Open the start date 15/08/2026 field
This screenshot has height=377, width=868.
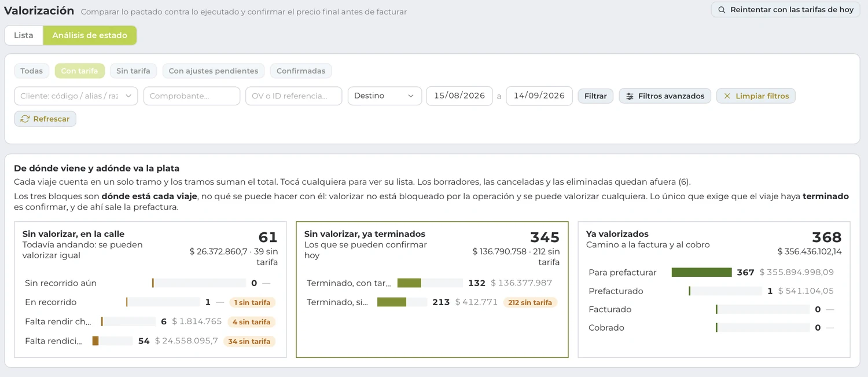pos(459,96)
